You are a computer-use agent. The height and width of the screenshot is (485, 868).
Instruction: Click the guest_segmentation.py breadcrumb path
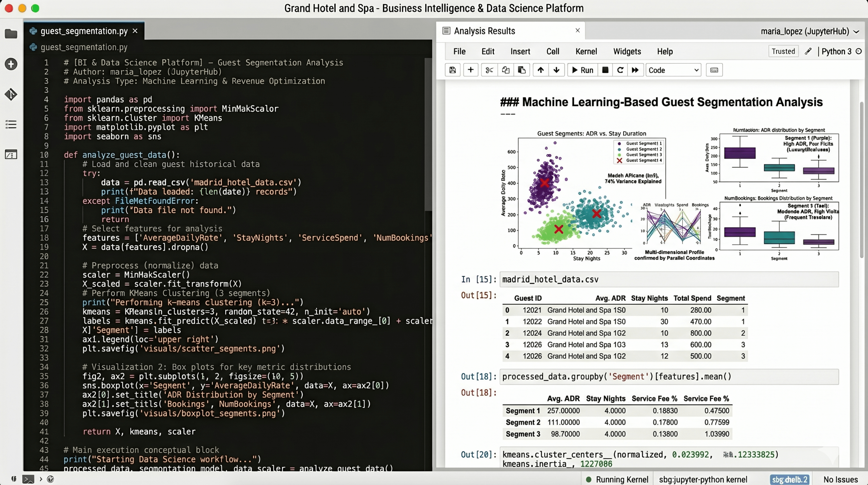click(84, 47)
